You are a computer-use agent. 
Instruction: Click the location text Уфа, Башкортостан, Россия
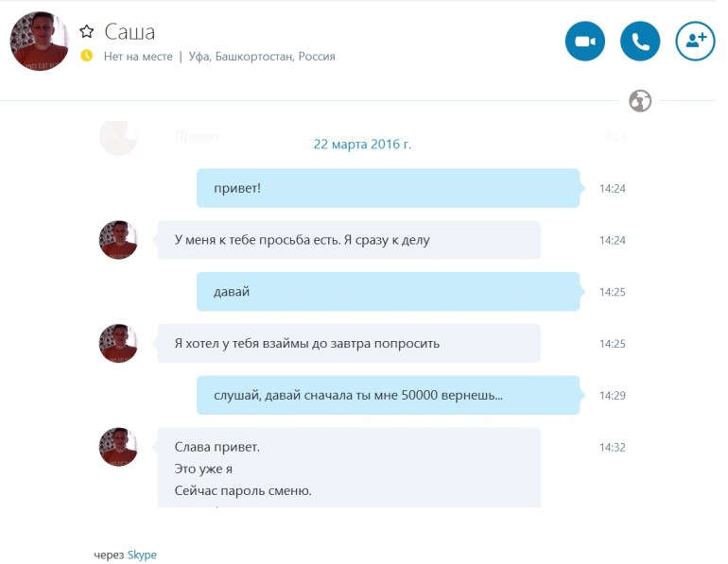click(262, 57)
